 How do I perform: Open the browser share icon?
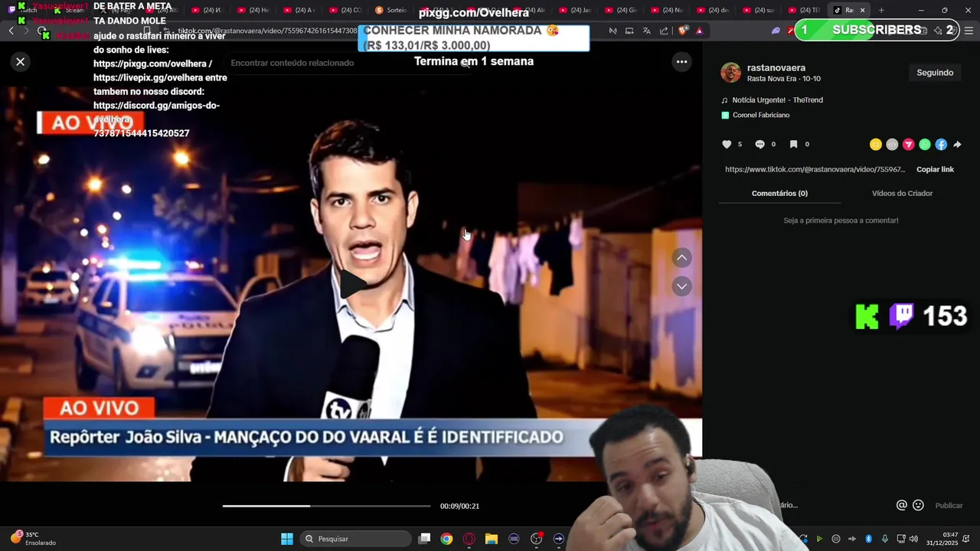(x=663, y=31)
